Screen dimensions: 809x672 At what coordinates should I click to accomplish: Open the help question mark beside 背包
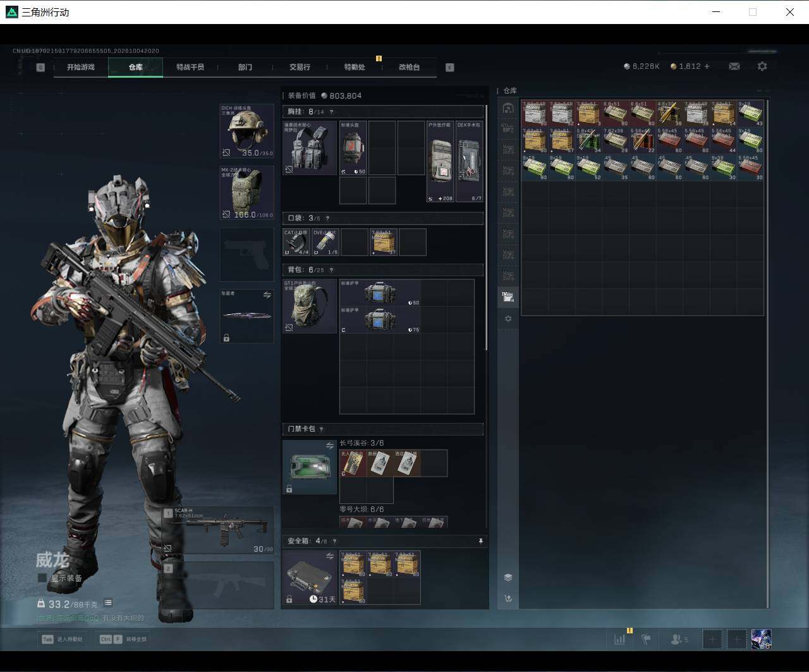(x=331, y=270)
